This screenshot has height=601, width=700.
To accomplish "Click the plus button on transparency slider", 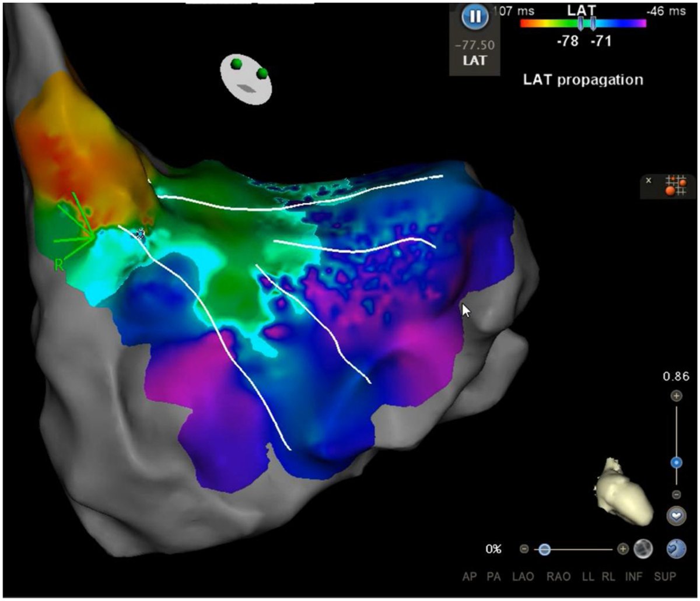I will [x=623, y=549].
